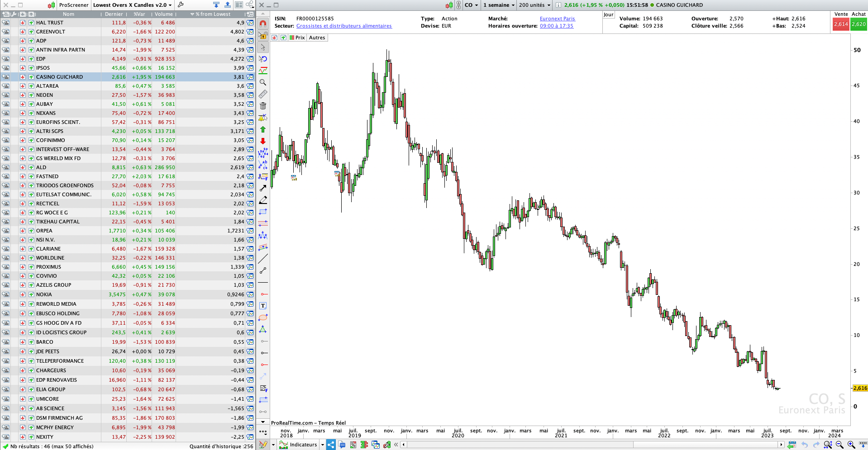The height and width of the screenshot is (450, 868).
Task: Click the layout grid icon in ProScreener header
Action: point(238,5)
